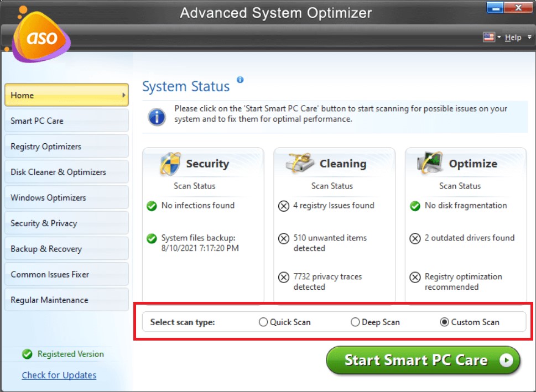This screenshot has height=392, width=536.
Task: Expand the Home sidebar arrow
Action: (123, 95)
